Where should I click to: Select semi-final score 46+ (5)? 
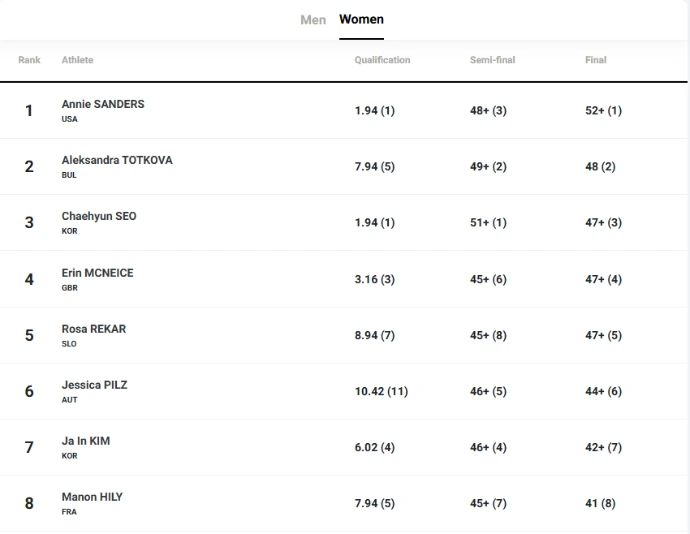(x=488, y=391)
